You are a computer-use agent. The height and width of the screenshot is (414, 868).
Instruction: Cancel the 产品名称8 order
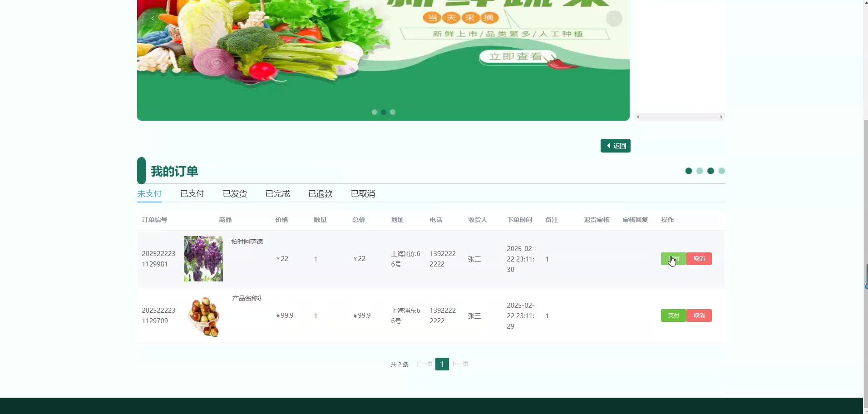point(699,315)
